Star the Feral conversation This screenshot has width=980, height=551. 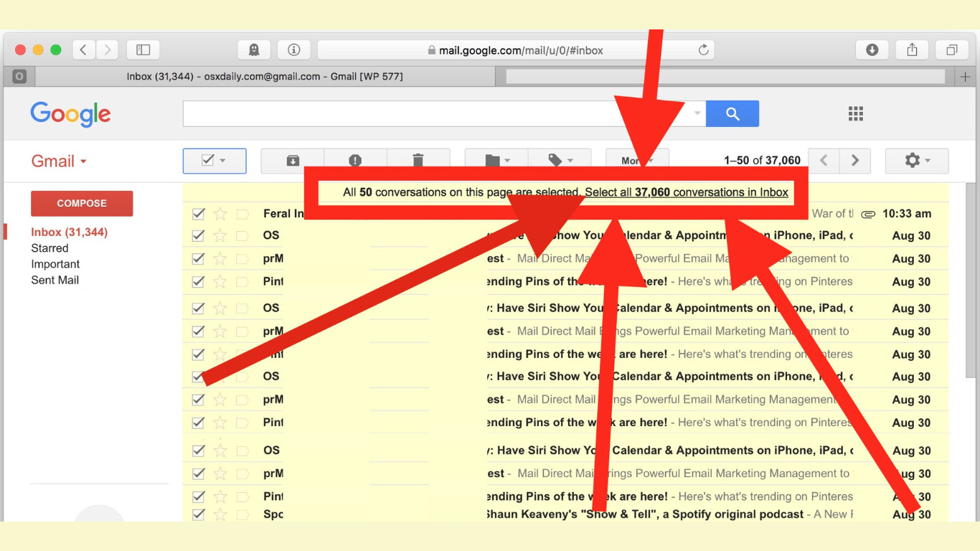[220, 213]
